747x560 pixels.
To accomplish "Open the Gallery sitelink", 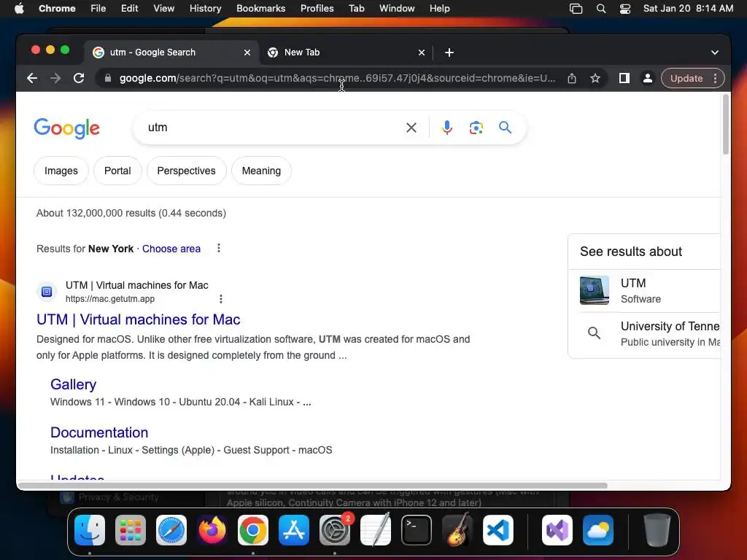I will pos(74,384).
